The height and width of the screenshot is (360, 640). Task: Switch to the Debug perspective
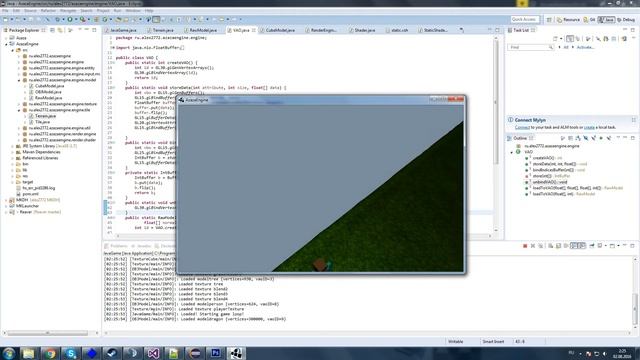point(626,20)
